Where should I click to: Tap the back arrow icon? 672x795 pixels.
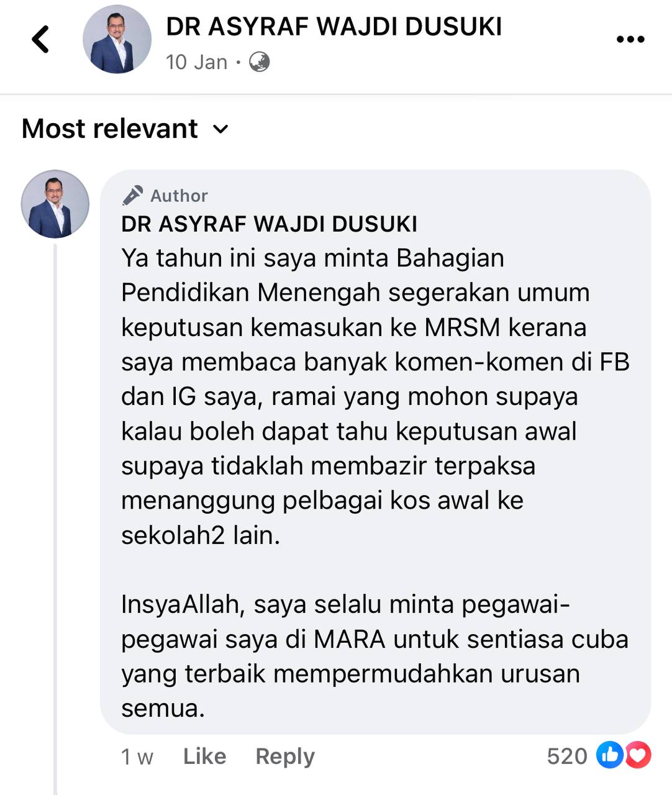click(x=40, y=39)
